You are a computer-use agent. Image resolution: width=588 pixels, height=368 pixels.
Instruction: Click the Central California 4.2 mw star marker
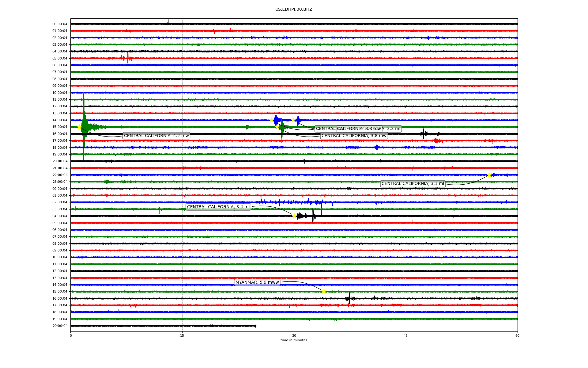79,127
